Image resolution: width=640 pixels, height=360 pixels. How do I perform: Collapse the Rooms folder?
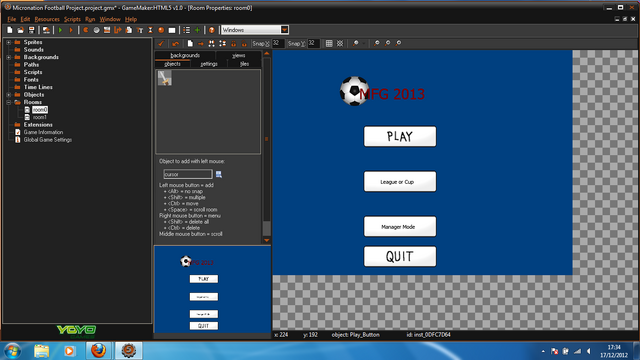(9, 102)
